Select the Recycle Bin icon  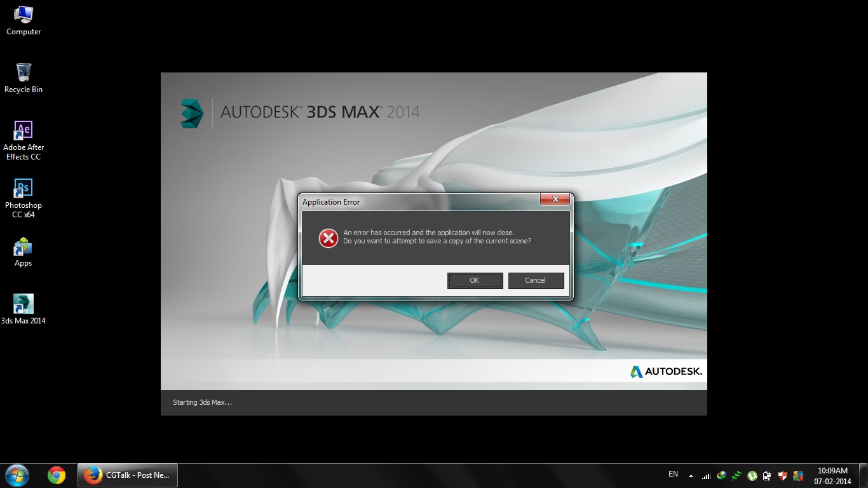pos(24,78)
